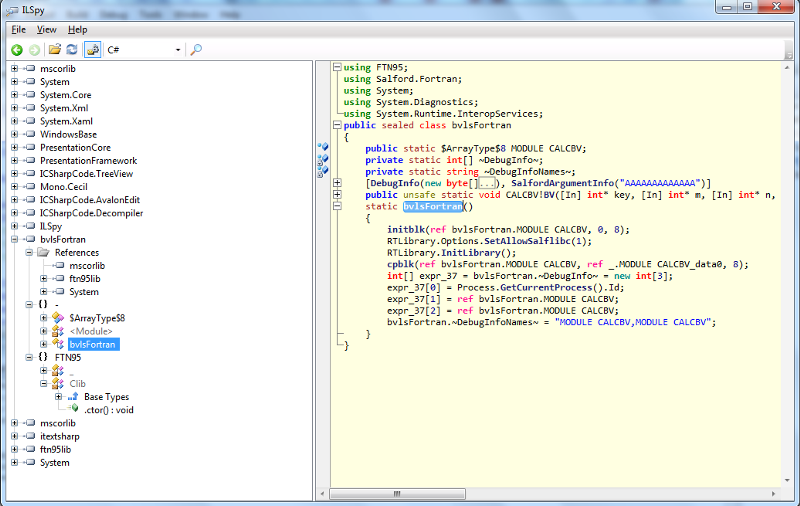Click the Search magnifier icon in toolbar
This screenshot has width=800, height=506.
pos(196,49)
